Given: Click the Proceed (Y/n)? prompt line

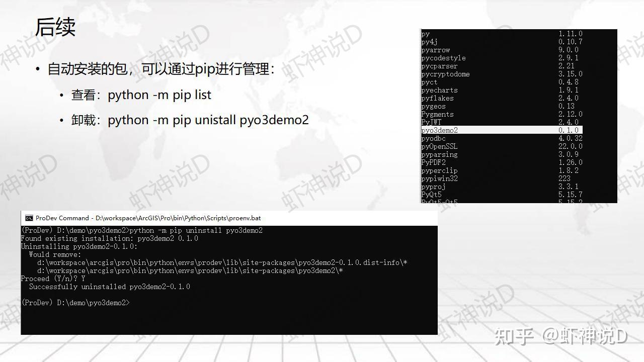Looking at the screenshot, I should pos(53,279).
